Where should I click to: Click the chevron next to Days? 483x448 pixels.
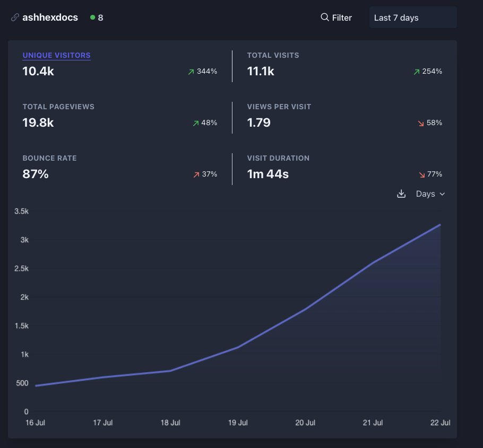click(x=442, y=194)
